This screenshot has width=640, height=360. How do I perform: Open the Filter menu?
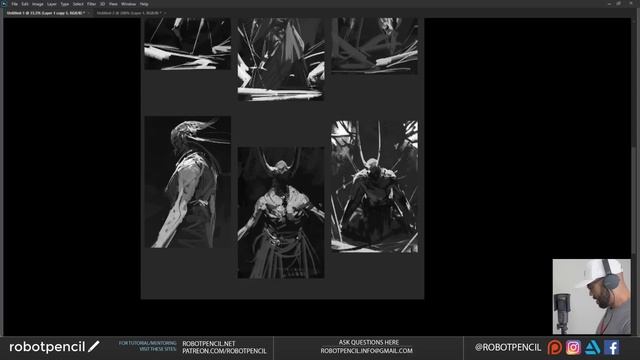(x=91, y=4)
